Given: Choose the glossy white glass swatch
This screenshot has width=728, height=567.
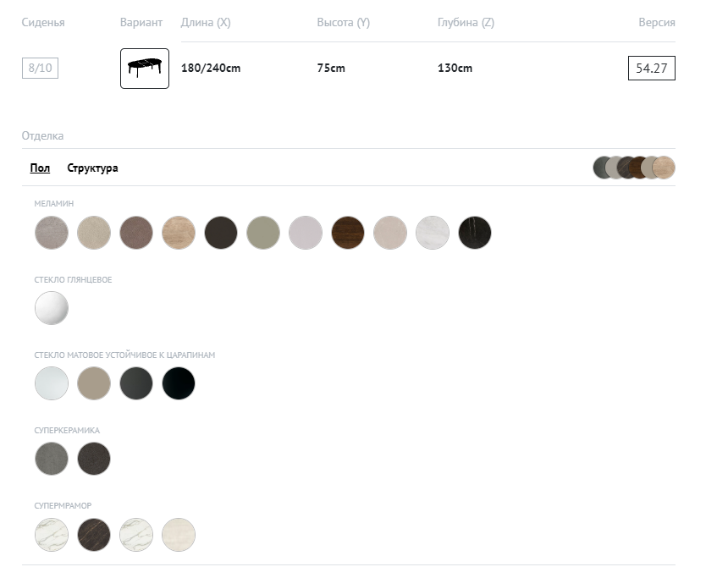Looking at the screenshot, I should click(52, 308).
